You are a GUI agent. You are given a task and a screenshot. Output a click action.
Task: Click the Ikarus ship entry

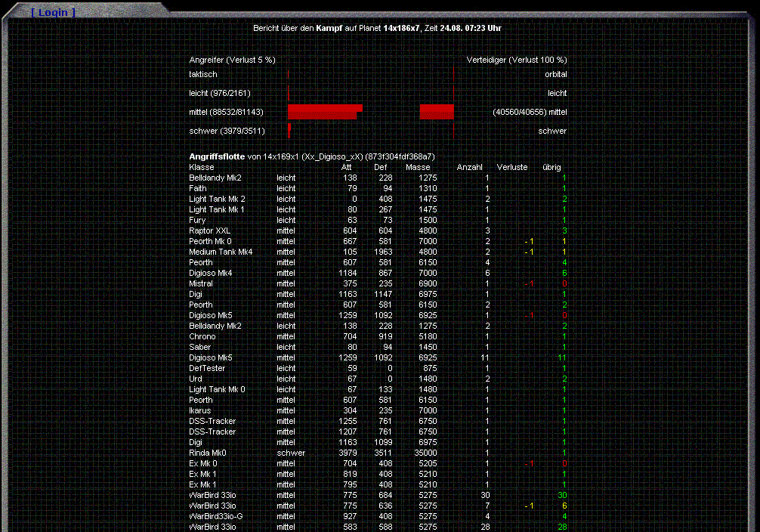[200, 410]
